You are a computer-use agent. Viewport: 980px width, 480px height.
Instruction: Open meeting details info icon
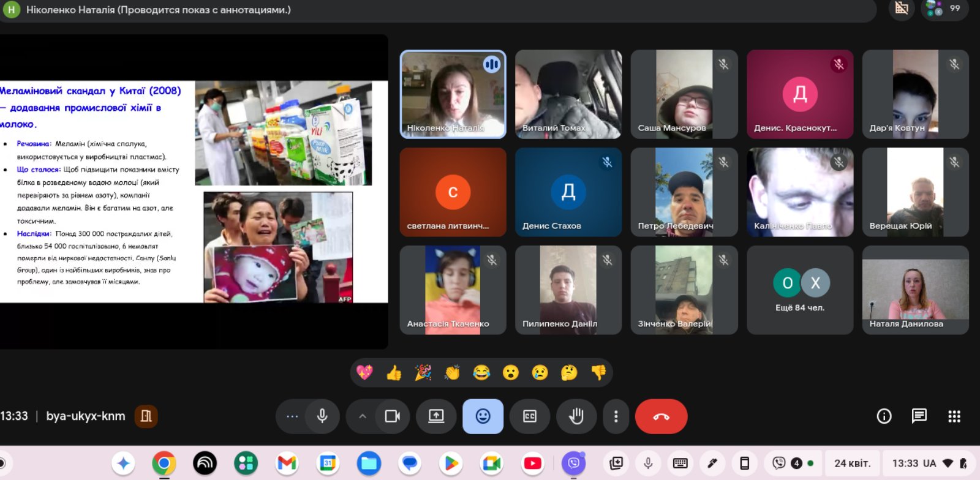coord(884,416)
